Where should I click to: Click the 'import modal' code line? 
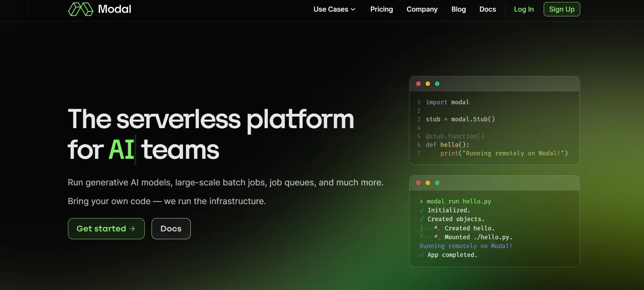[447, 102]
